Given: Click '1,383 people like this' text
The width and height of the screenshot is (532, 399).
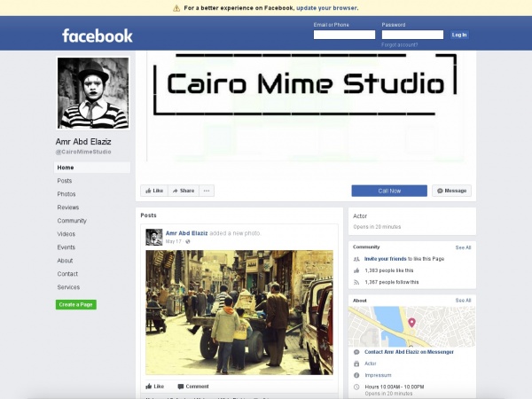Looking at the screenshot, I should click(389, 270).
